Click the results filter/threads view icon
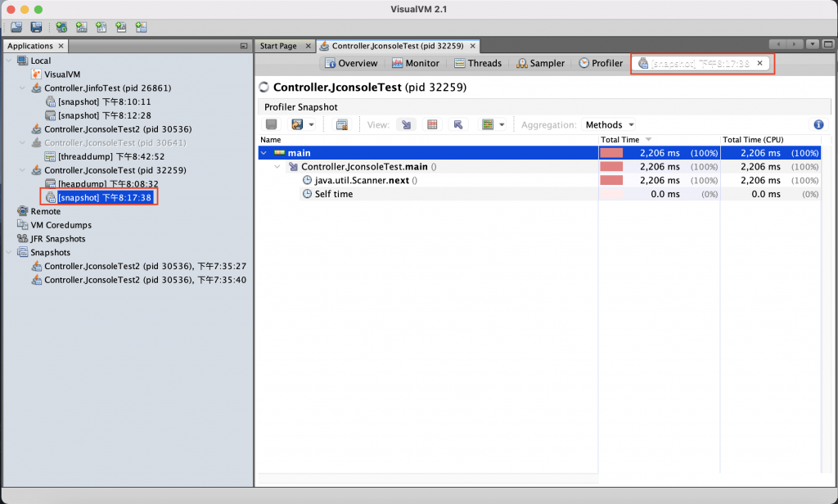The image size is (838, 504). click(488, 124)
